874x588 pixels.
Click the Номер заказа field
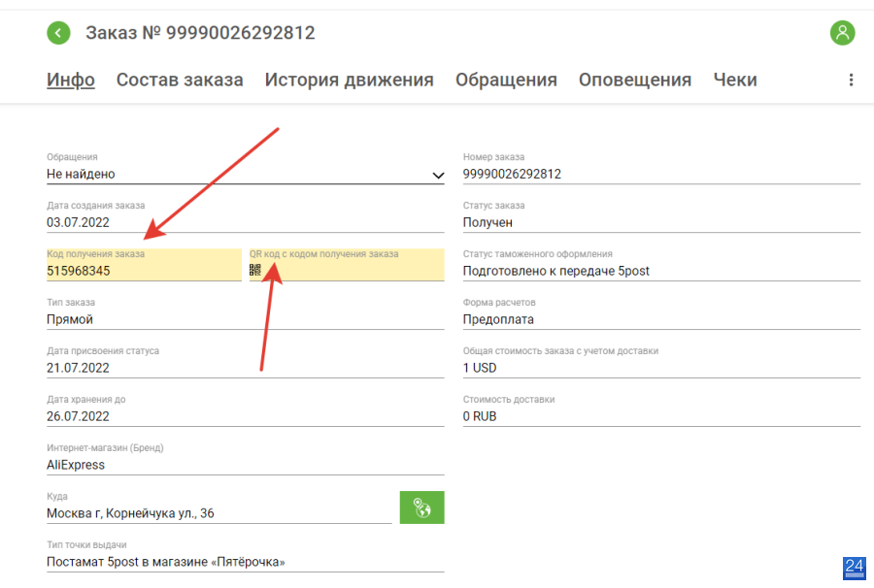coord(661,168)
